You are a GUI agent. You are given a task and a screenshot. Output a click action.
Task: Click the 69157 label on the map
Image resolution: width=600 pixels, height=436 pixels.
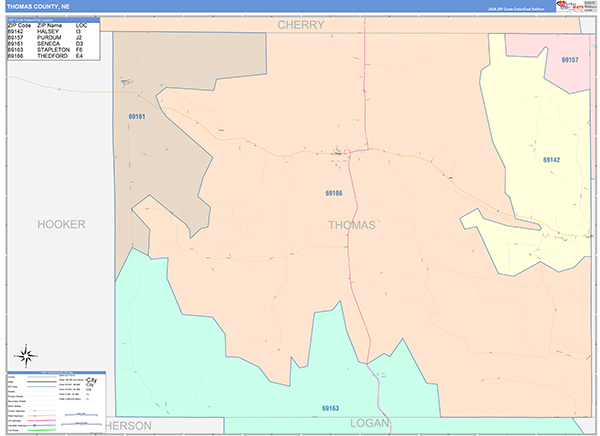[x=570, y=60]
